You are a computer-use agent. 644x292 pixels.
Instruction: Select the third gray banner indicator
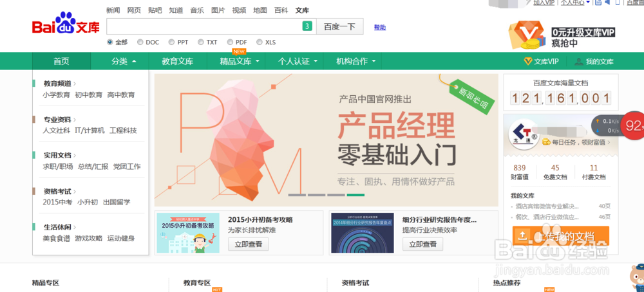[336, 195]
